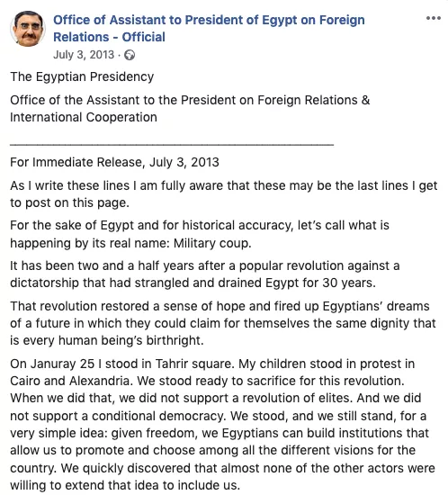Image resolution: width=448 pixels, height=495 pixels.
Task: Open the three-dot post options menu
Action: [x=434, y=18]
